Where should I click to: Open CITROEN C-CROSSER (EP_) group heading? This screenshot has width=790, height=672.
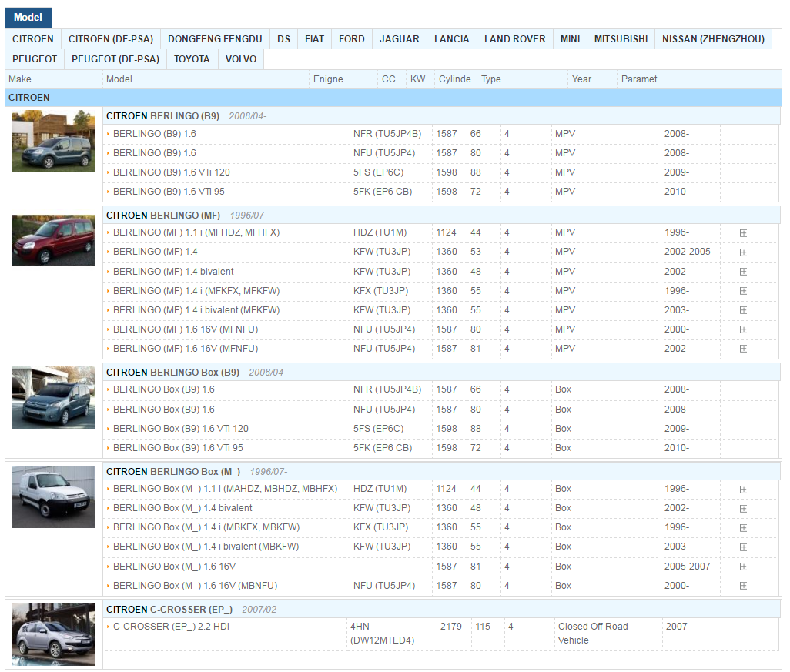coord(169,610)
